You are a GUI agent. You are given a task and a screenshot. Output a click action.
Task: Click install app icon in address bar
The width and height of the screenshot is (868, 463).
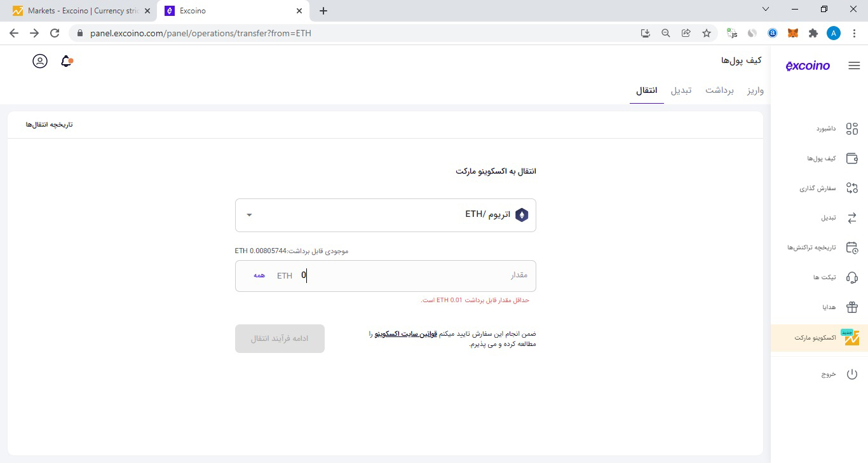click(x=645, y=33)
